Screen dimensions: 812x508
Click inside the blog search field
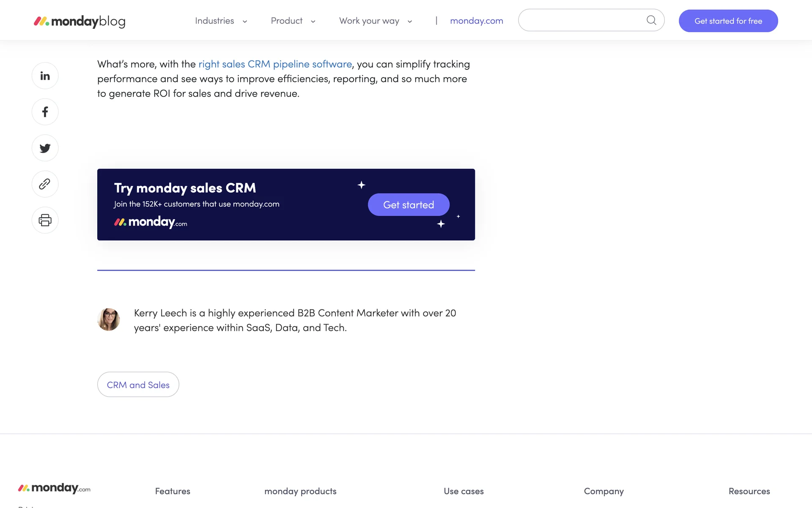tap(582, 20)
